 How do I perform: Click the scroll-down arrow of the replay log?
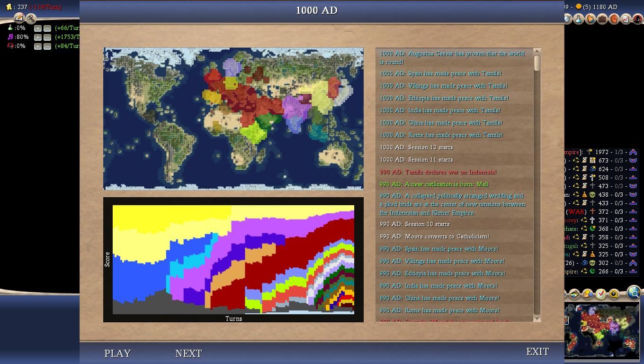537,318
